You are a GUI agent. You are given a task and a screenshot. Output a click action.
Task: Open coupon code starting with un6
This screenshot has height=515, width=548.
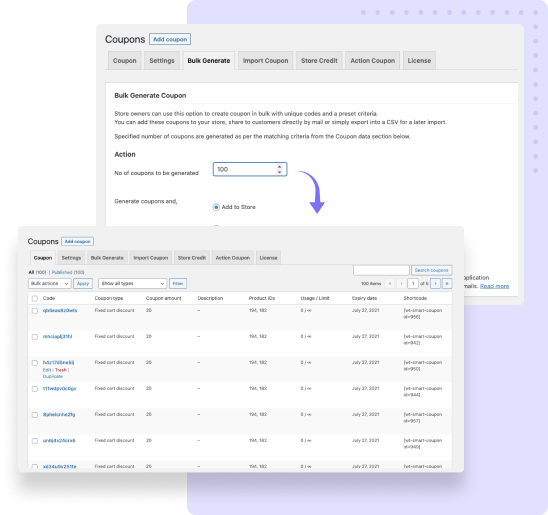pos(59,441)
